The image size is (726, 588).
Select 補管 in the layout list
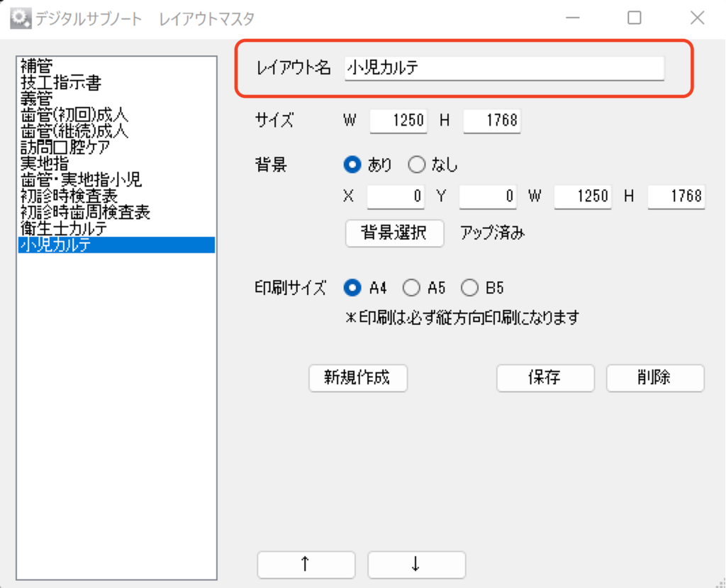37,67
